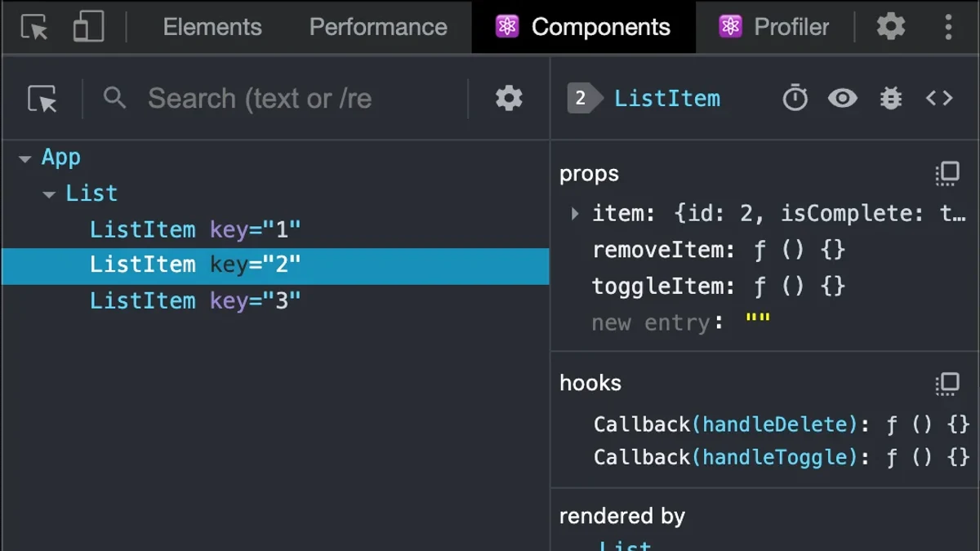
Task: Click the removeItem prop row
Action: click(719, 250)
